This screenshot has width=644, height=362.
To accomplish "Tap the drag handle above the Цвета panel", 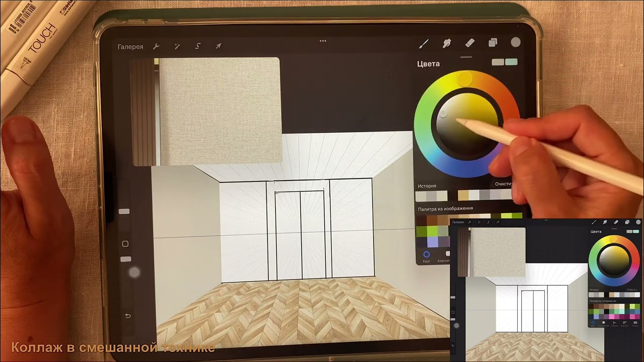I will click(x=466, y=57).
